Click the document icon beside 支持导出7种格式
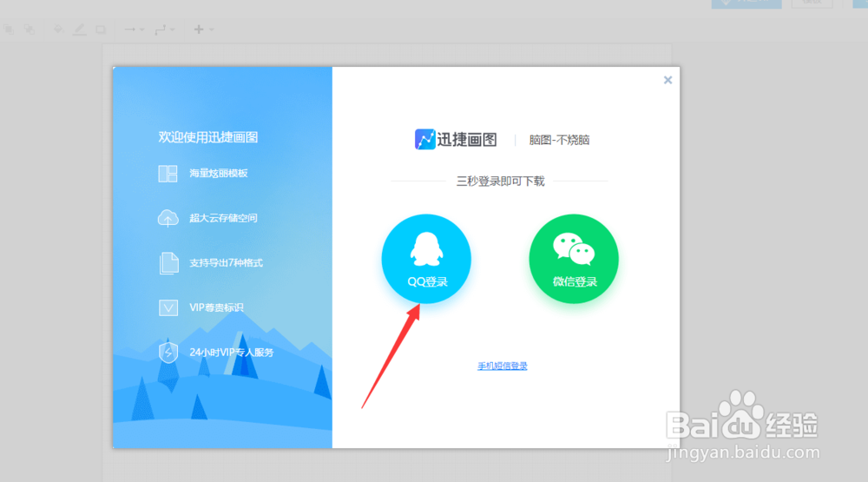The height and width of the screenshot is (482, 868). click(169, 263)
